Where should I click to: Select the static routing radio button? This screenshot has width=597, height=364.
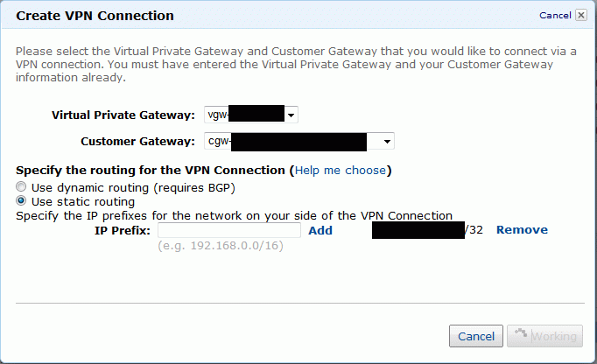click(21, 200)
